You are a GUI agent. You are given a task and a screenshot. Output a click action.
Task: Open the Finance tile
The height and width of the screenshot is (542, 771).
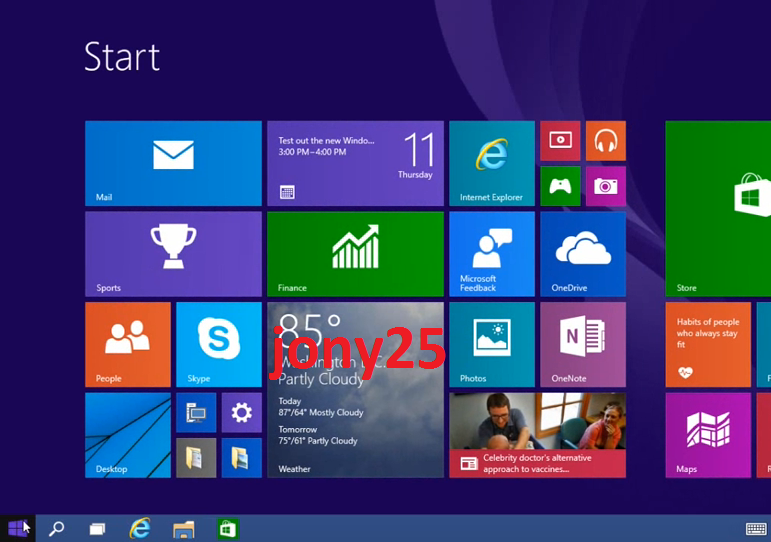click(355, 253)
